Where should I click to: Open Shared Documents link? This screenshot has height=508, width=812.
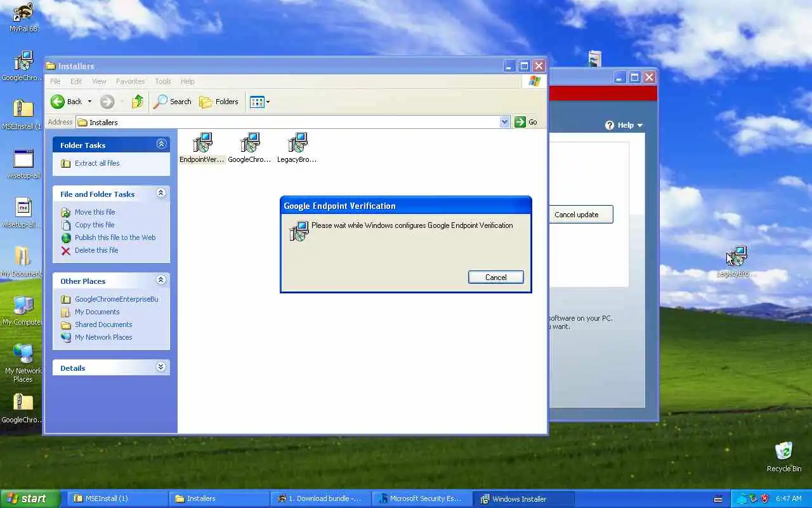coord(103,324)
